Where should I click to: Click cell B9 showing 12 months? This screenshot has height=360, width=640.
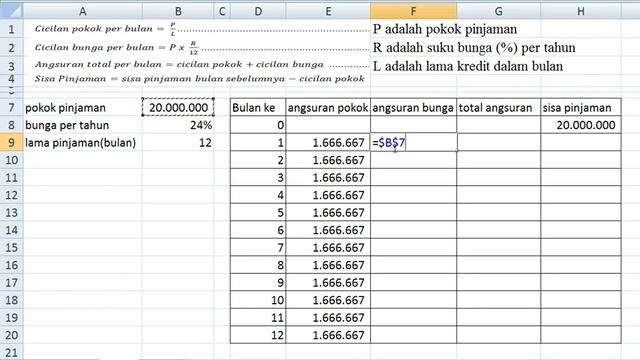click(x=178, y=142)
